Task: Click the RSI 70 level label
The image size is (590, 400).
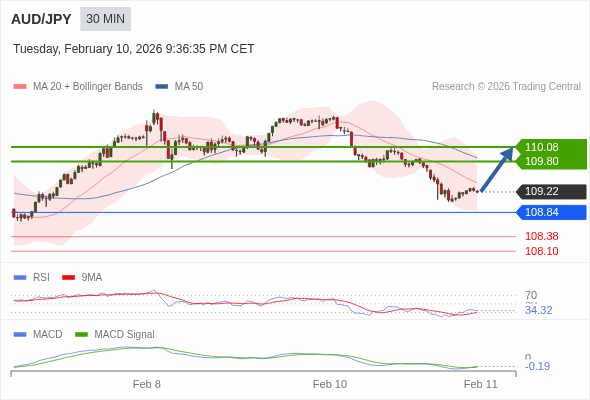Action: coord(531,295)
